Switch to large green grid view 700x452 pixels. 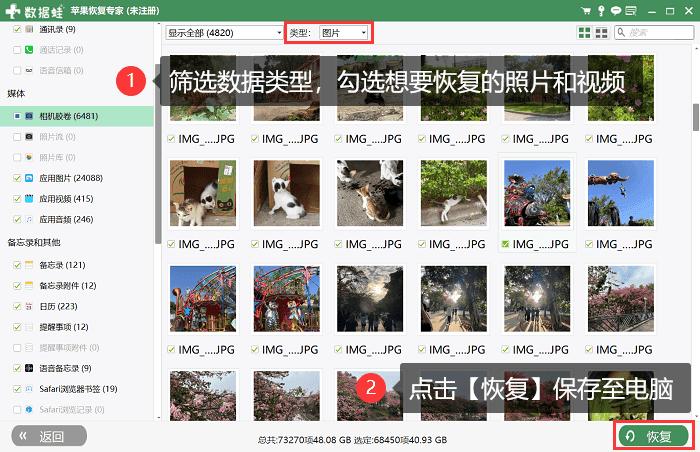[584, 33]
